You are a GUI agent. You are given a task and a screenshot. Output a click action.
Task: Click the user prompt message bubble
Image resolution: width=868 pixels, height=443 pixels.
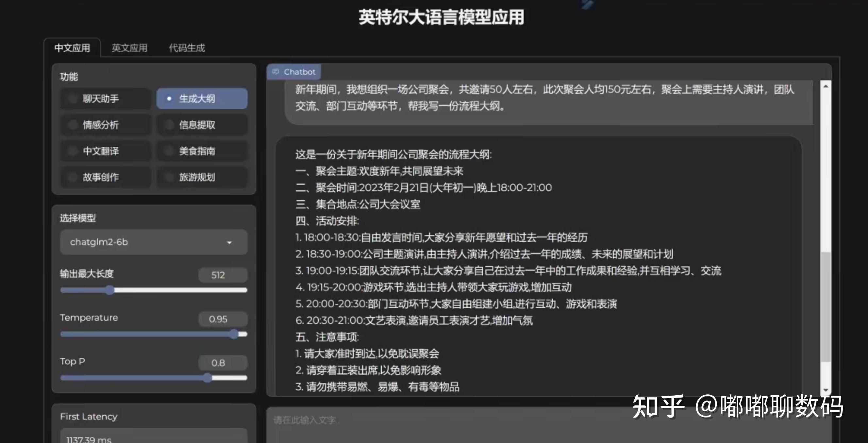coord(549,103)
